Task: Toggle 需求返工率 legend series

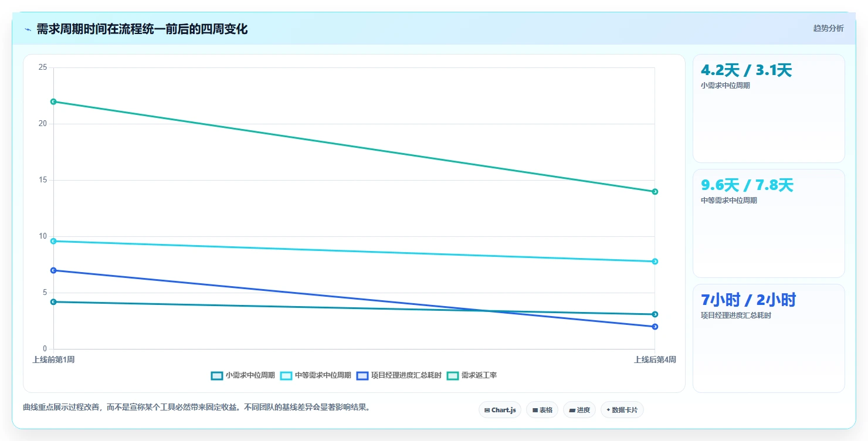Action: pos(472,375)
